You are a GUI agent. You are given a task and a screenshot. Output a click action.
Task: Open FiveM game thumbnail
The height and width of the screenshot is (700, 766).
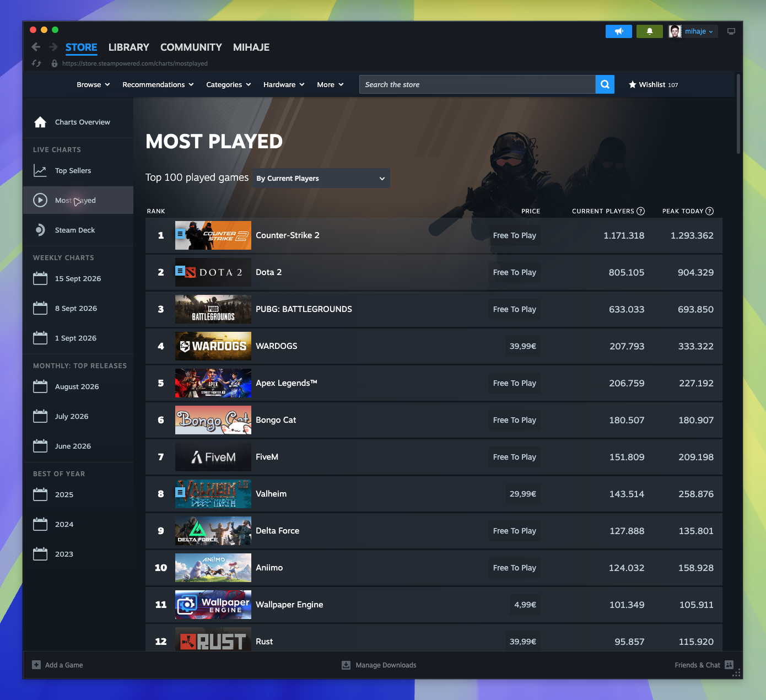[x=213, y=457]
